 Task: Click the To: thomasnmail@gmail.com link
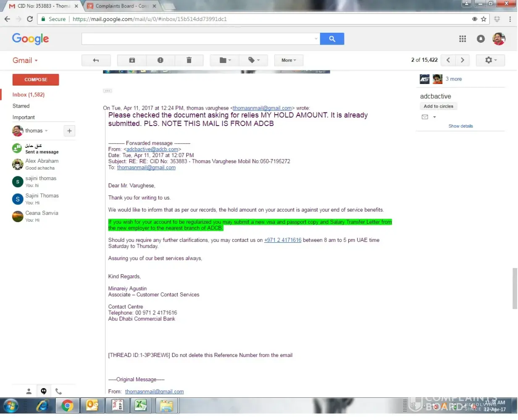coord(146,167)
